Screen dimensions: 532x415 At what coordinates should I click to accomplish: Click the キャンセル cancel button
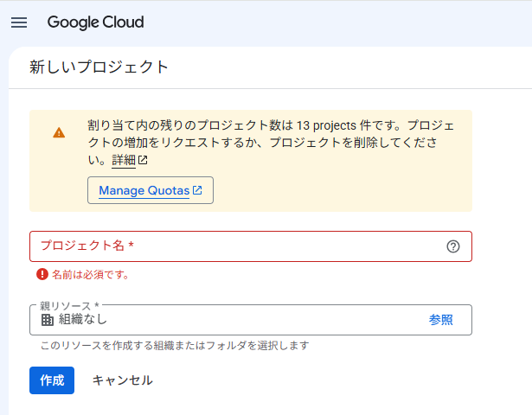click(x=123, y=380)
